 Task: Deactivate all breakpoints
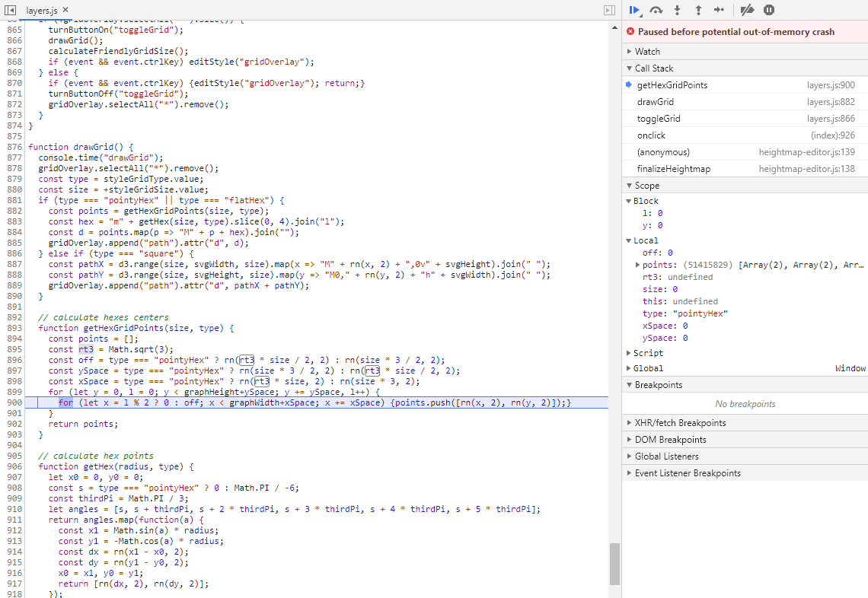point(747,10)
